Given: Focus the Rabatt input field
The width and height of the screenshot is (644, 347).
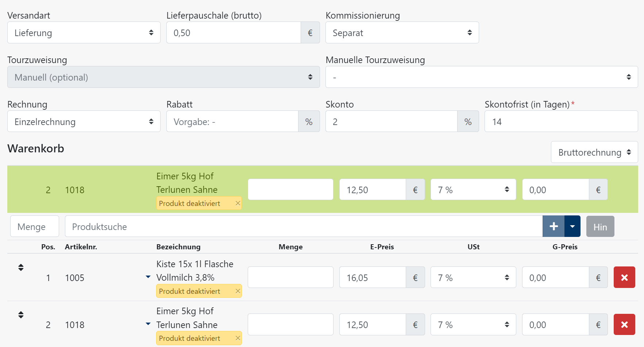Looking at the screenshot, I should pyautogui.click(x=232, y=121).
